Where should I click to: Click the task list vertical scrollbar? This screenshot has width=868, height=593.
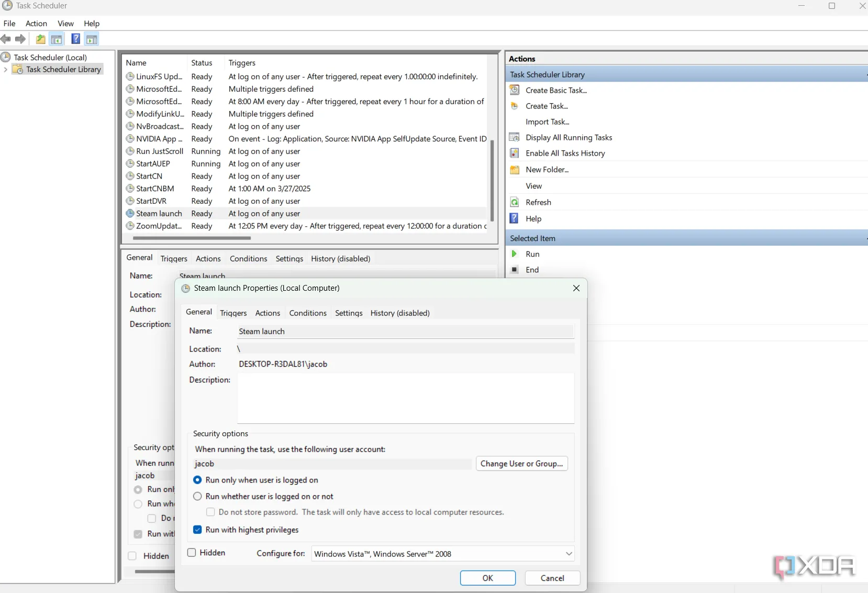click(492, 181)
